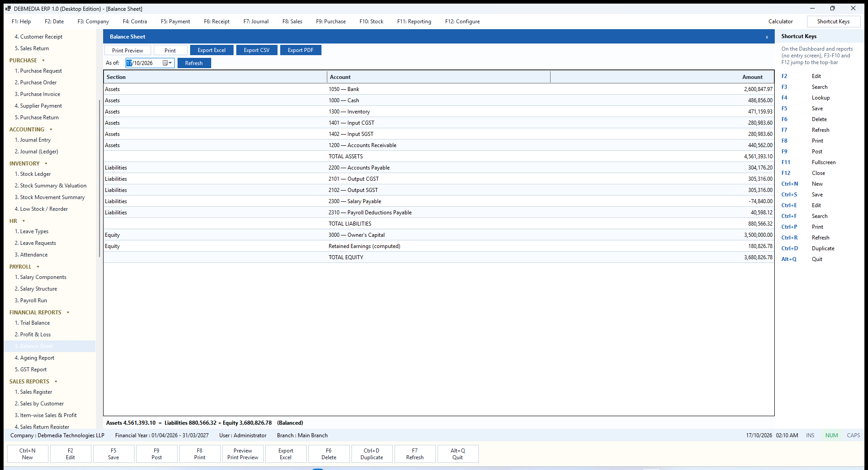Collapse the PURCHASE section arrow
This screenshot has width=868, height=470.
pyautogui.click(x=43, y=61)
